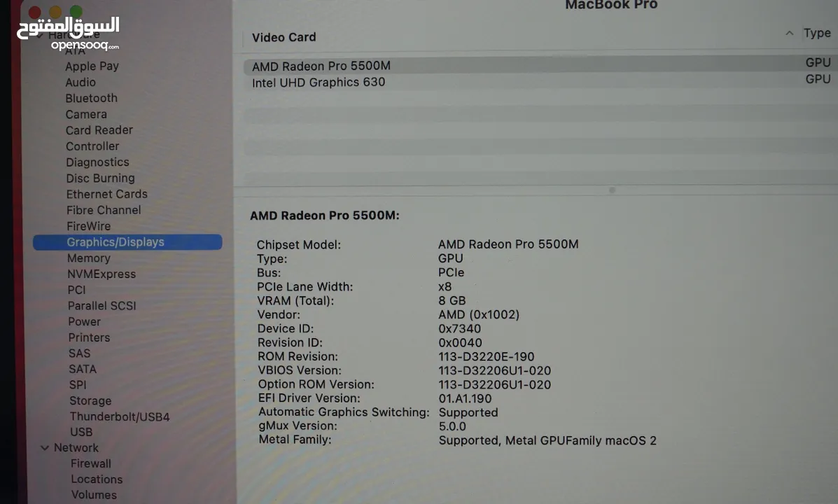Click the green zoom traffic light
Screen dimensions: 838x504
75,11
